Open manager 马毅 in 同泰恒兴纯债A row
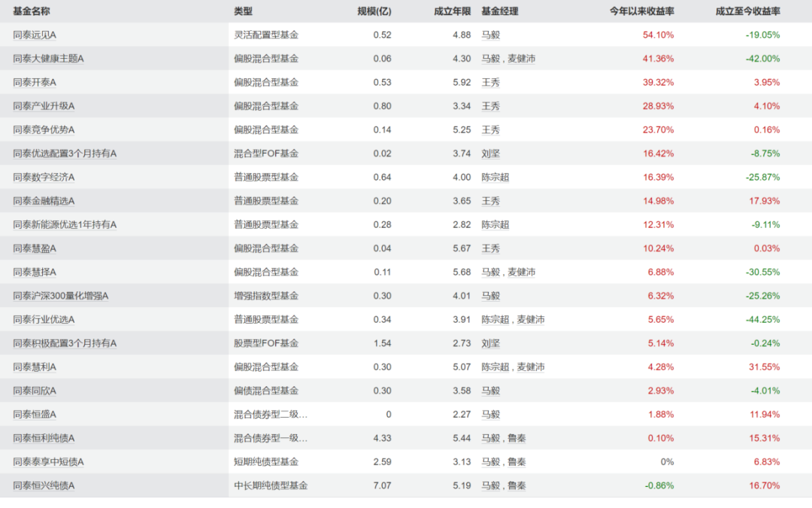This screenshot has width=812, height=508. click(491, 485)
